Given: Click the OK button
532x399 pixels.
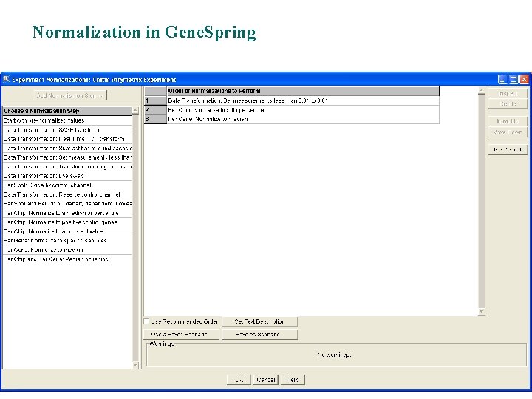Looking at the screenshot, I should click(239, 380).
